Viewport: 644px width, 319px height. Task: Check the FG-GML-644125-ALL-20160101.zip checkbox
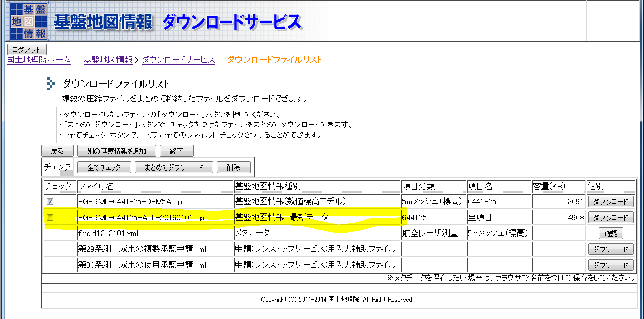[50, 218]
